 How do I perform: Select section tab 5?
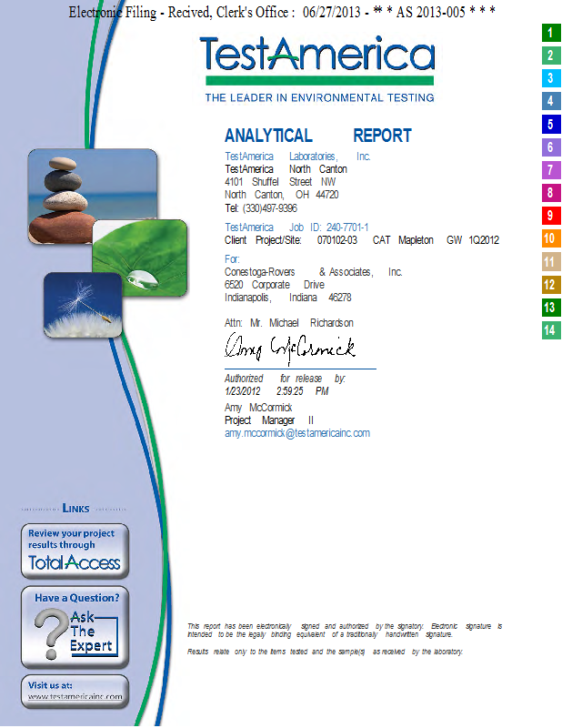click(549, 124)
